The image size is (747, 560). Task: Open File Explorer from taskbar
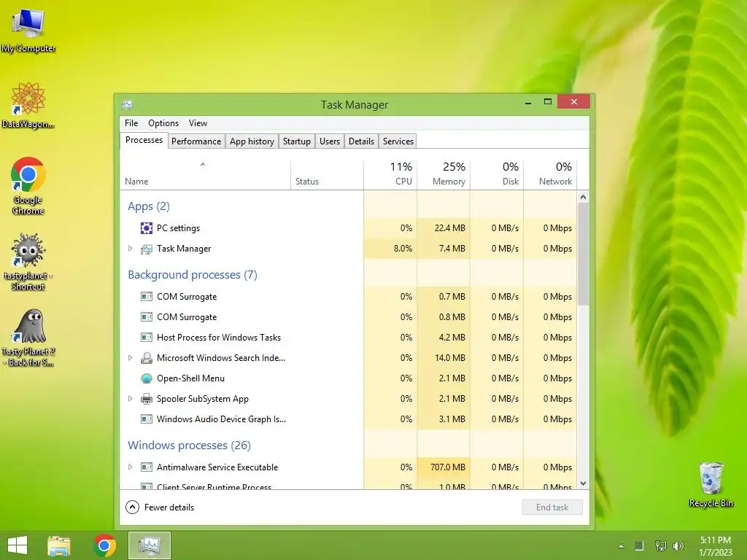pyautogui.click(x=59, y=545)
